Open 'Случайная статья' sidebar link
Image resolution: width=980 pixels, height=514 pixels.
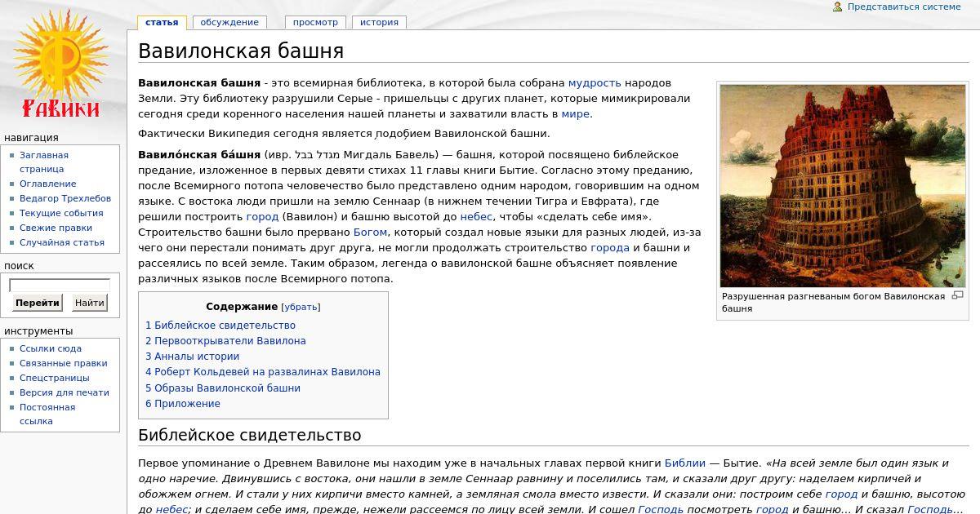[62, 242]
